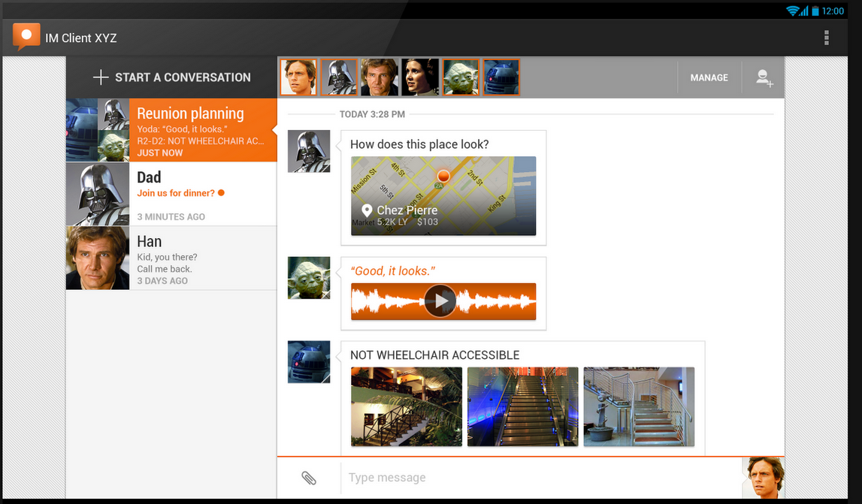Screen dimensions: 862x504
Task: Tap the map location pin for Chez Pierre
Action: point(367,210)
